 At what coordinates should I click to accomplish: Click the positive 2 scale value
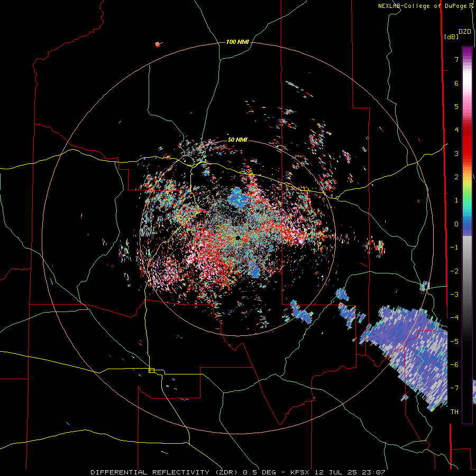click(x=456, y=177)
